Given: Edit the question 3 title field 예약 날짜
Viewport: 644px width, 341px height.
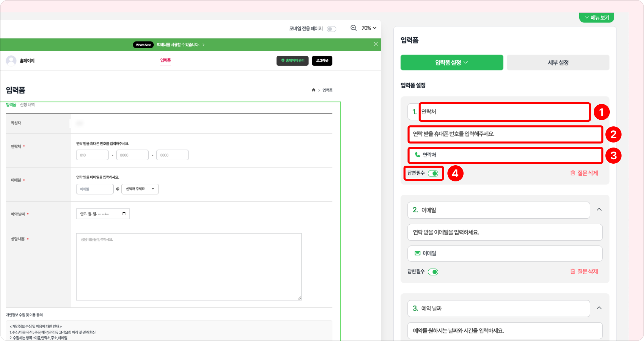Looking at the screenshot, I should (x=499, y=308).
